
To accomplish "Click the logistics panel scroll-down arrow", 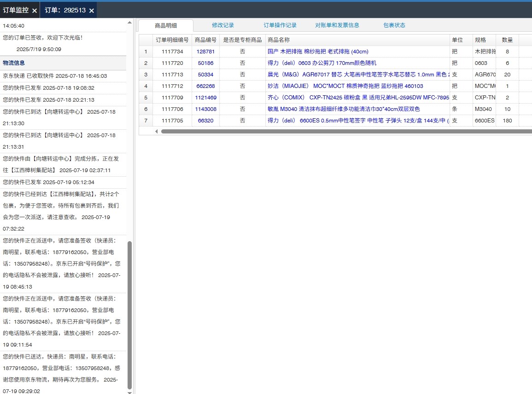I will [129, 392].
